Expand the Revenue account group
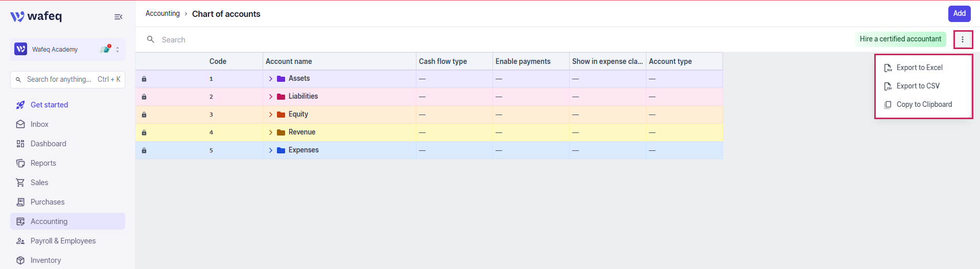Screen dimensions: 980x269 [271, 132]
